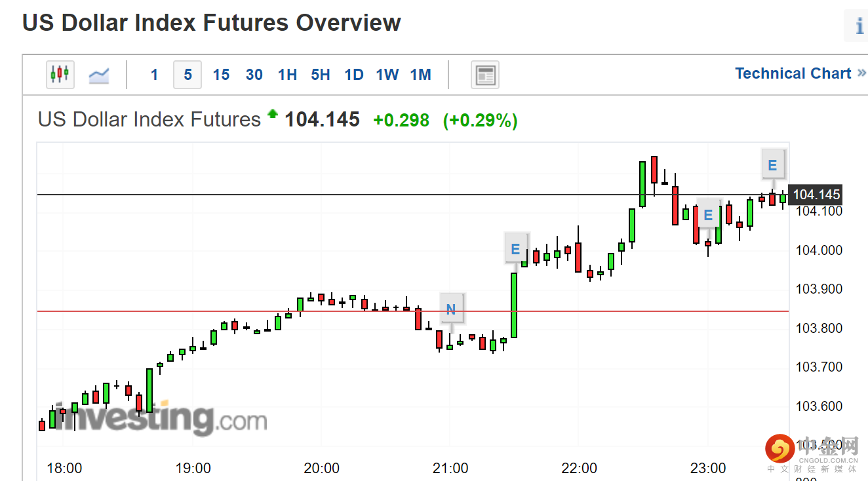Switch to 30 minute timeframe
Image resolution: width=868 pixels, height=481 pixels.
(x=254, y=75)
